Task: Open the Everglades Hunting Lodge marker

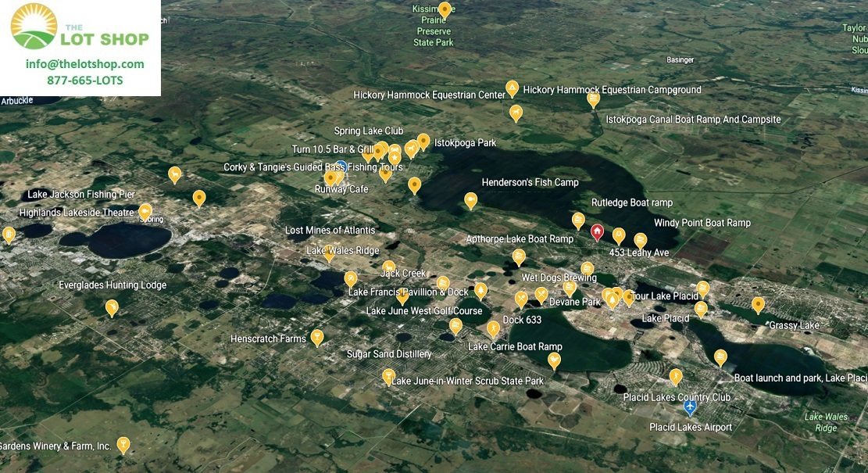Action: point(112,307)
